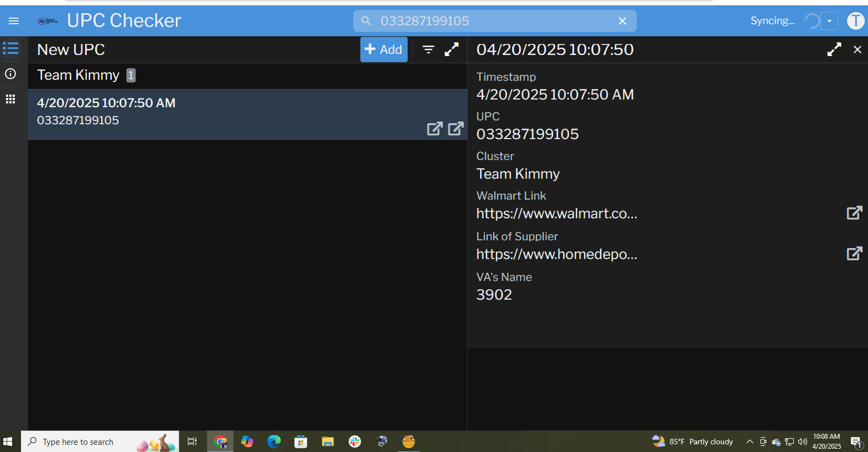Show hidden system tray icons
The width and height of the screenshot is (868, 452).
[749, 442]
